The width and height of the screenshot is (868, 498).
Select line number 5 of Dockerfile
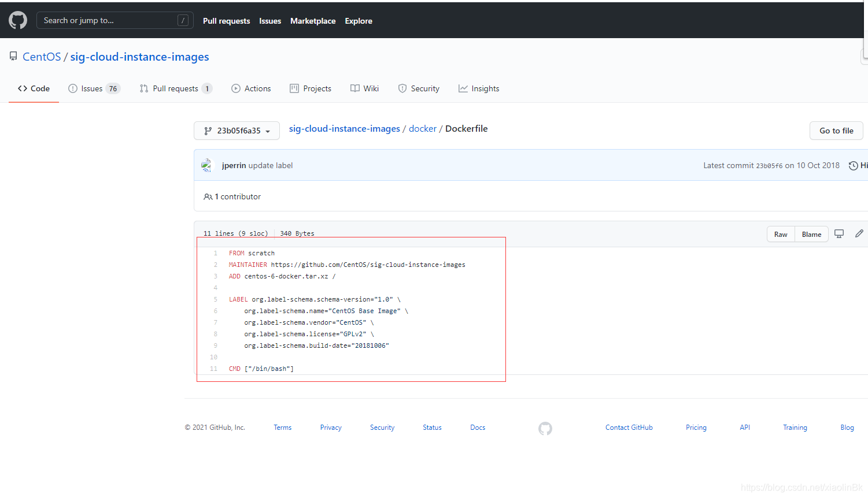click(x=215, y=299)
